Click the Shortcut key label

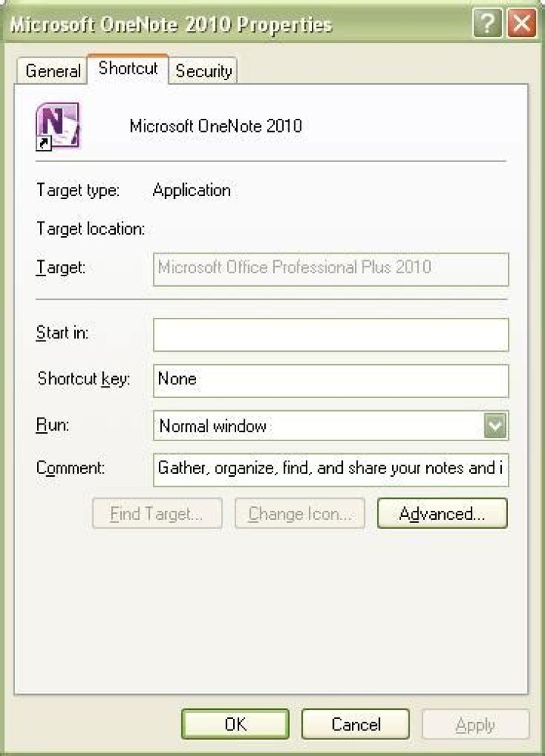pos(83,378)
